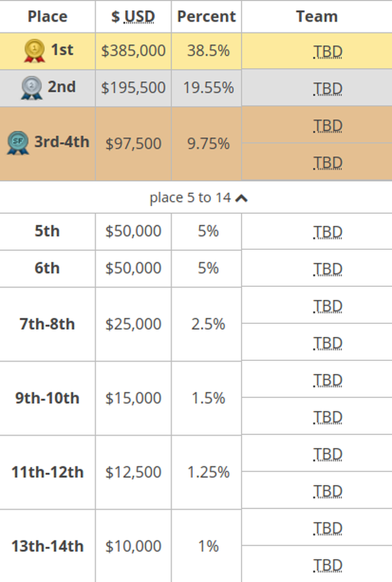Click the upper TBD in 11th-12th row
392x582 pixels.
[x=328, y=454]
